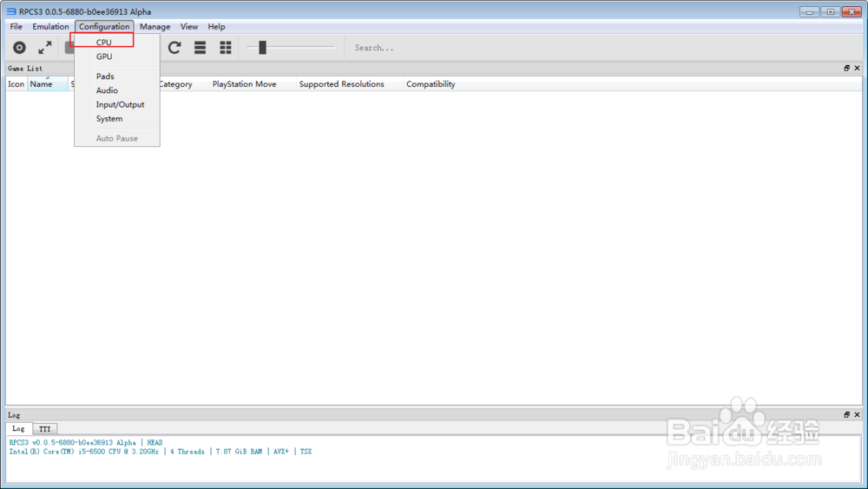868x489 pixels.
Task: Open the Help menu
Action: tap(216, 27)
